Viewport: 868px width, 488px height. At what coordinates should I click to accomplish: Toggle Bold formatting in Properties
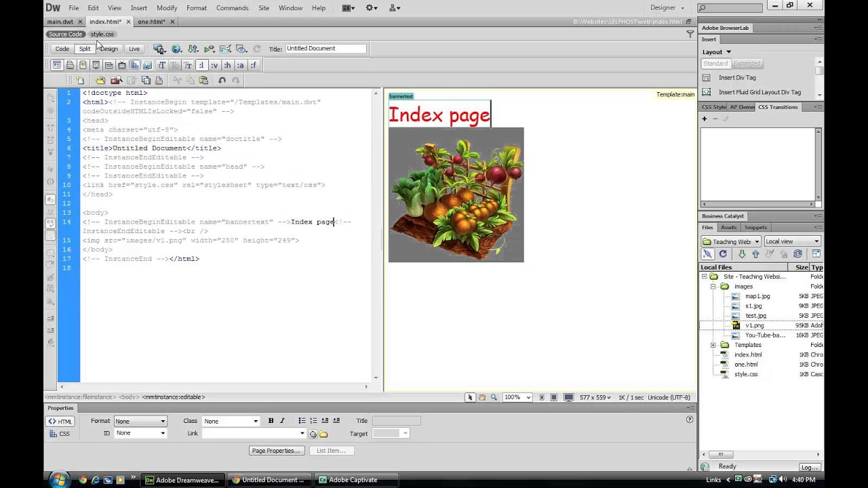click(x=271, y=421)
